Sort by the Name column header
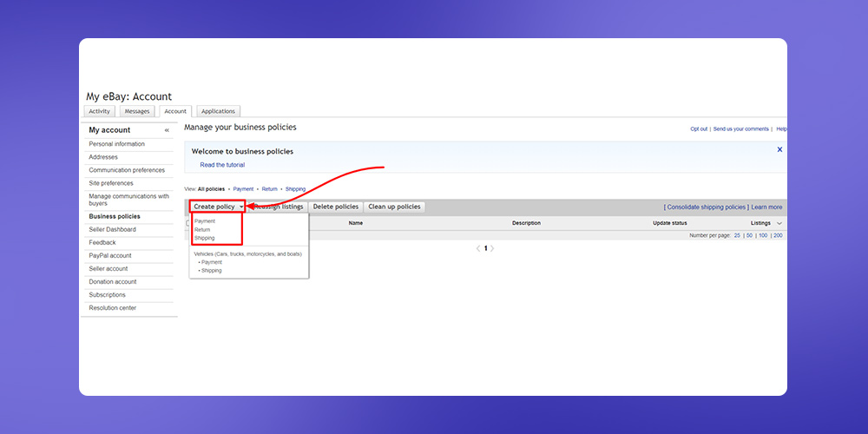 coord(355,223)
